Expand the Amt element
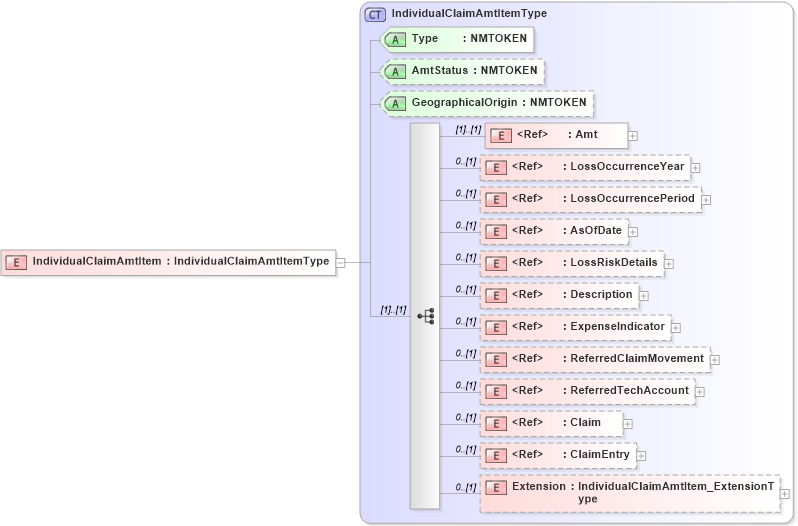798x526 pixels. [x=633, y=136]
